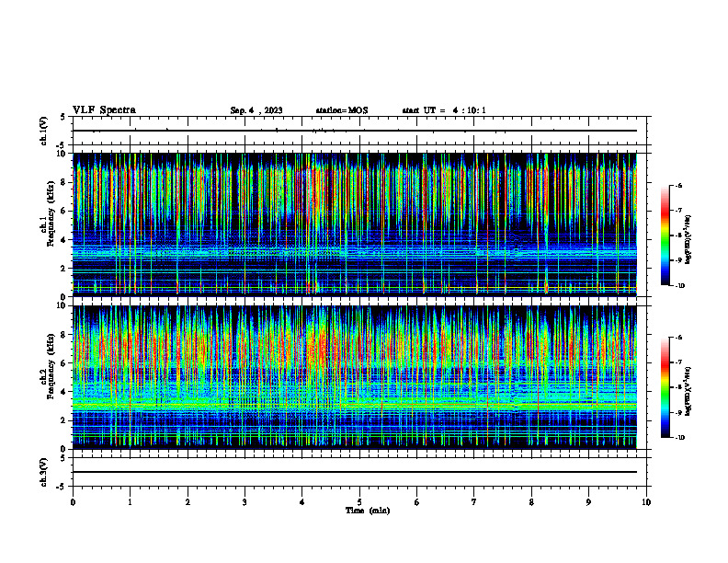
Task: Select ch.2 color bar "log(PSD)" label
Action: click(688, 391)
